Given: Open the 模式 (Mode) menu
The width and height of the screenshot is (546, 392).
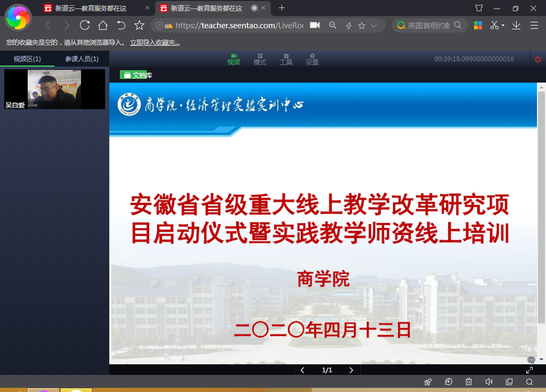Looking at the screenshot, I should click(260, 59).
